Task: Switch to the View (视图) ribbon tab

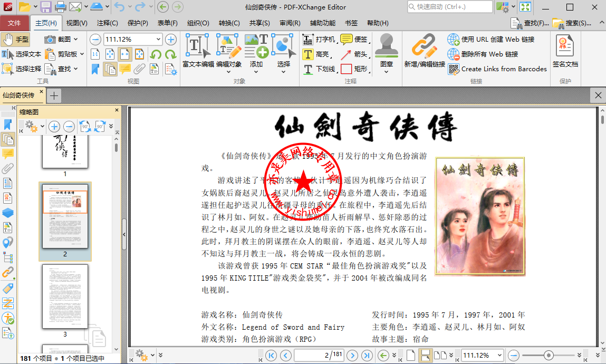Action: (76, 23)
